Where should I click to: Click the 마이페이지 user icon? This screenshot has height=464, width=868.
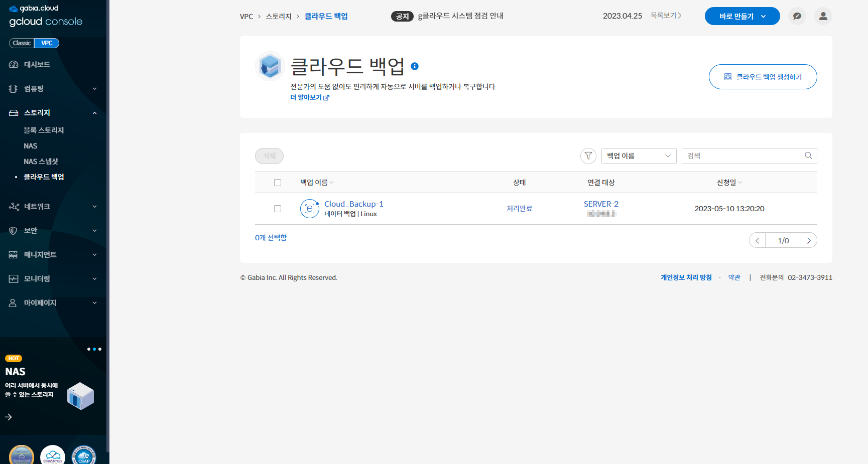point(14,303)
